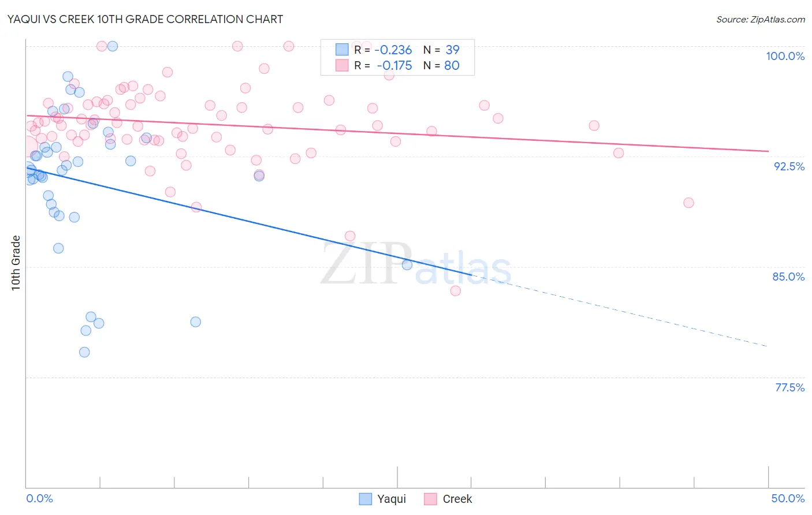Click the N = 39 statistic text
The height and width of the screenshot is (515, 812).
(441, 50)
